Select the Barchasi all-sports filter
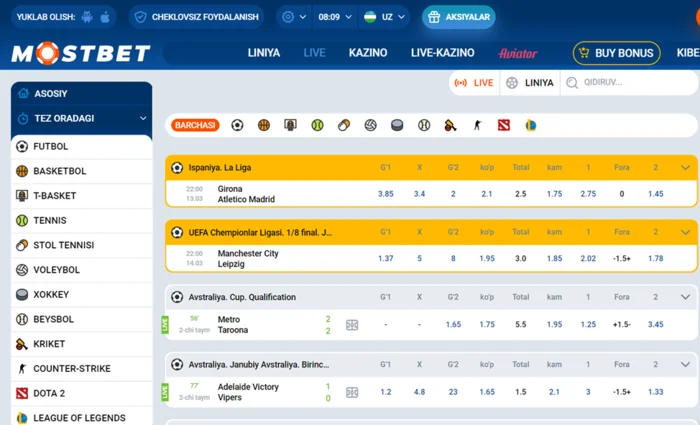The width and height of the screenshot is (700, 425). [x=195, y=125]
